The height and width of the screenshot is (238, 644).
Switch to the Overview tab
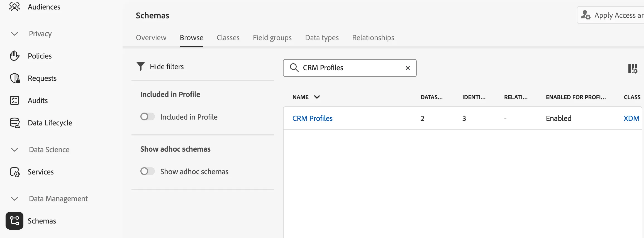pos(151,38)
